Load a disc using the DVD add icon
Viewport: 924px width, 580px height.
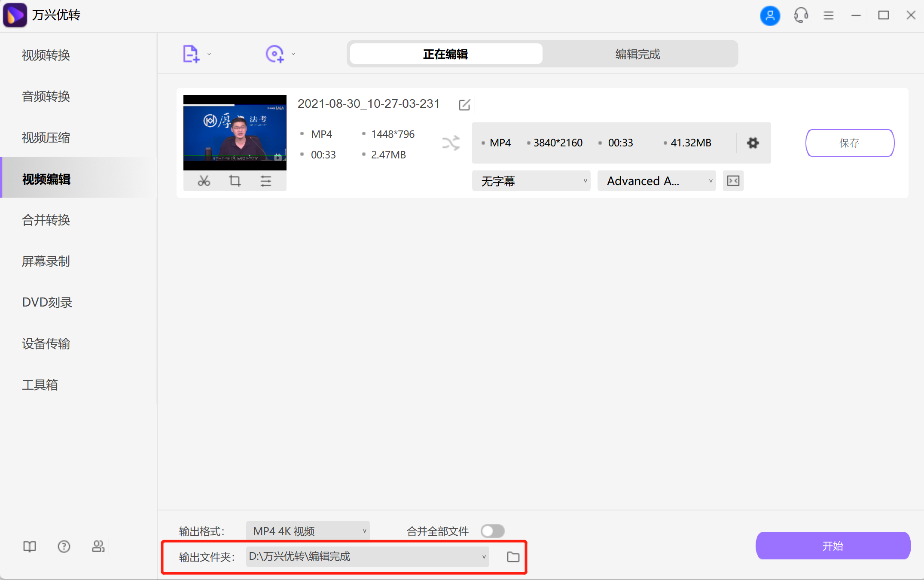coord(275,53)
